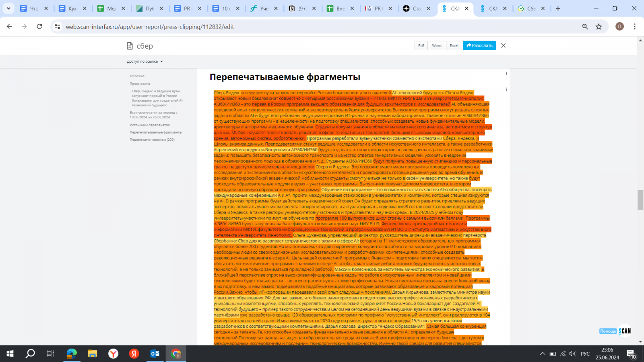The image size is (644, 362).
Task: Show hidden system tray icons
Action: pos(542,354)
